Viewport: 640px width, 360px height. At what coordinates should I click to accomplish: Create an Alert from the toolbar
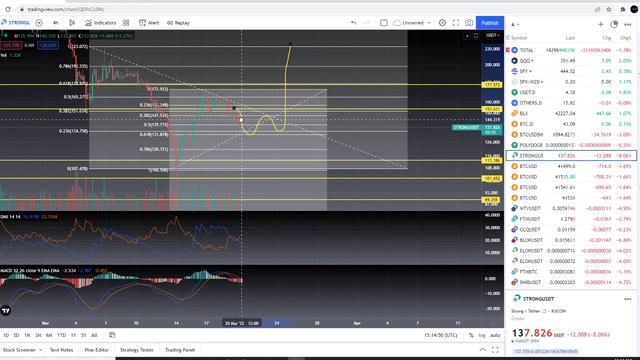point(149,23)
